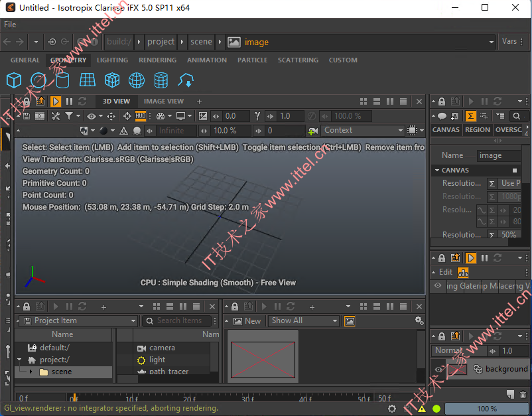Open the filter funnel dropdown arrow
The image size is (532, 416).
tap(78, 116)
